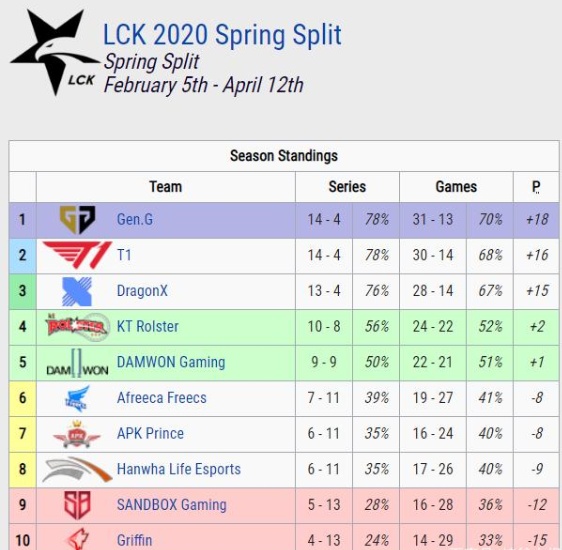Click the APK Prince logo
The image size is (562, 550).
[76, 434]
